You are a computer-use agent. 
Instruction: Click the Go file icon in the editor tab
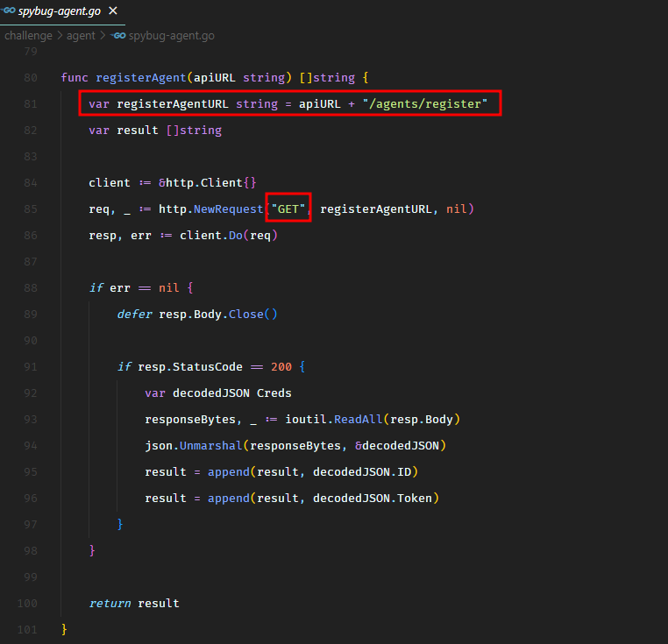pos(10,12)
